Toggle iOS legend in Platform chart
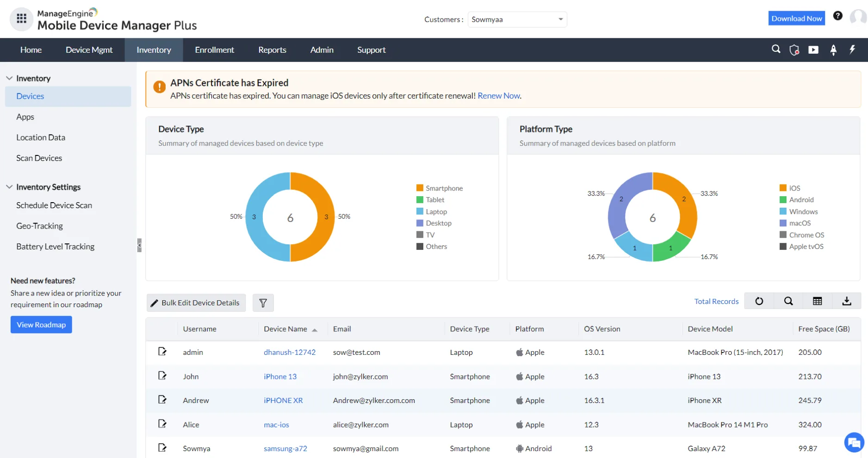The height and width of the screenshot is (458, 868). click(x=790, y=188)
